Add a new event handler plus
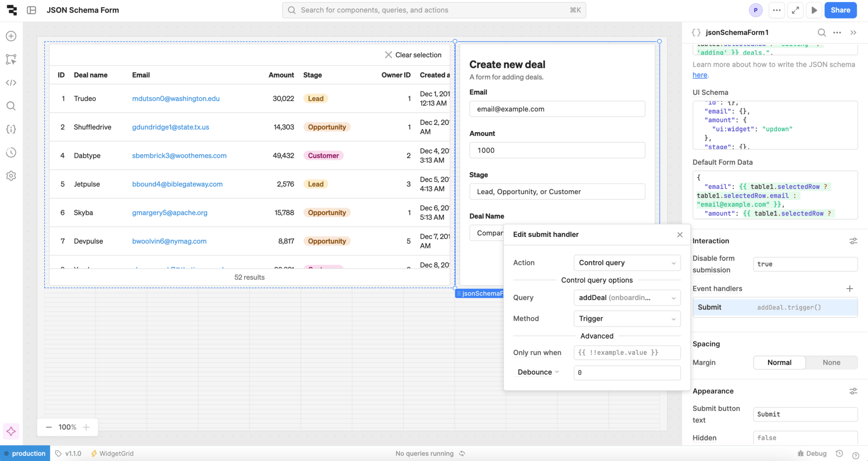The height and width of the screenshot is (461, 868). pyautogui.click(x=850, y=289)
